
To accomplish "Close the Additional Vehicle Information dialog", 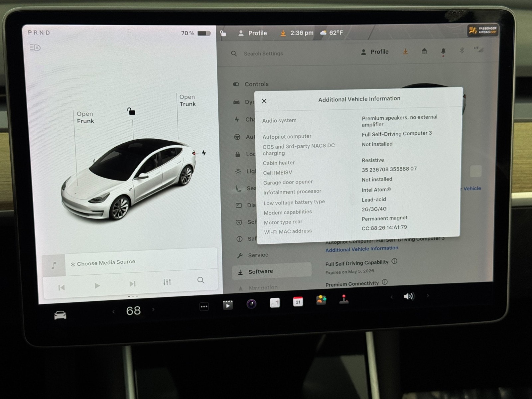I will click(264, 101).
